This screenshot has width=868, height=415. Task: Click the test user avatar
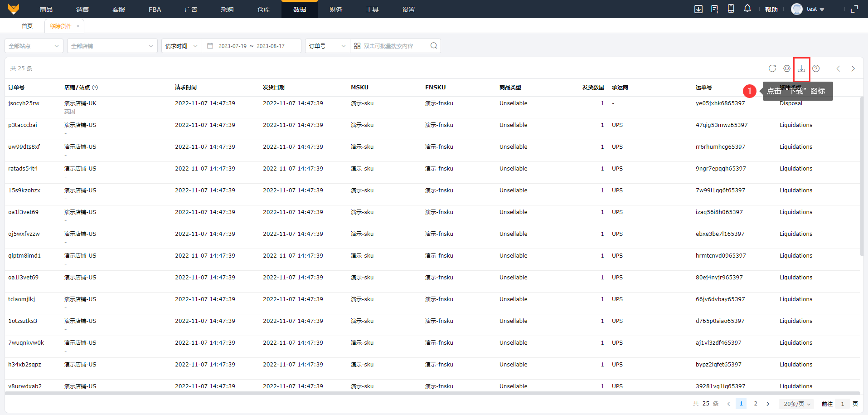[x=796, y=9]
